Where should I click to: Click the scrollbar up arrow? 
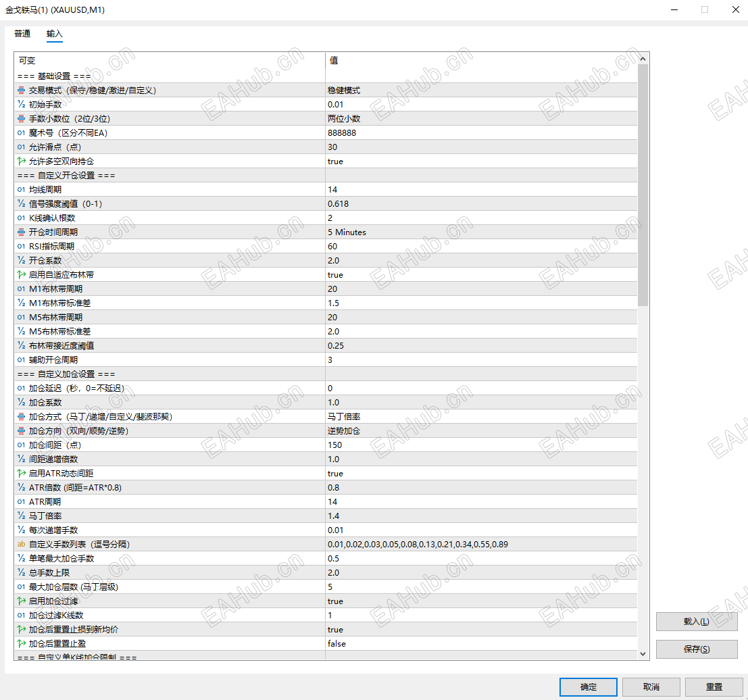643,59
